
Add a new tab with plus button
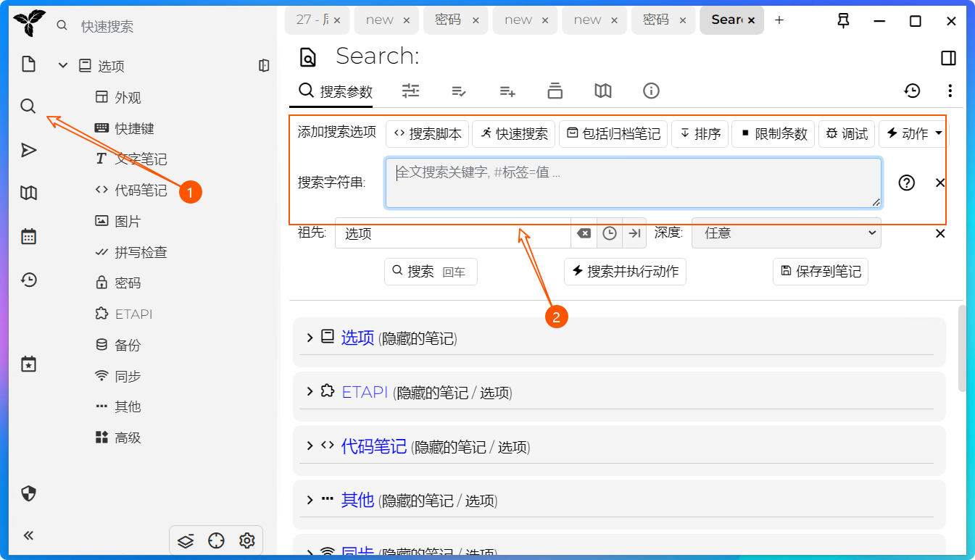click(x=779, y=20)
